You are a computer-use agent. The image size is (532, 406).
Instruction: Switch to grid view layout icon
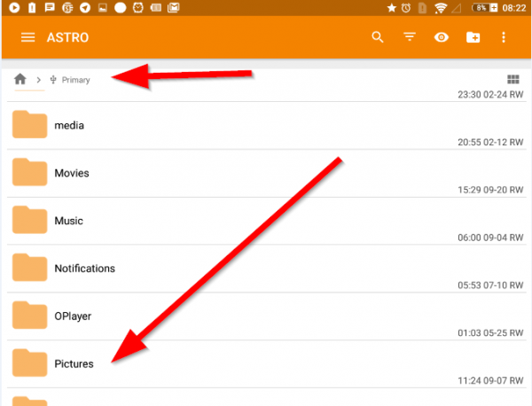[x=513, y=80]
